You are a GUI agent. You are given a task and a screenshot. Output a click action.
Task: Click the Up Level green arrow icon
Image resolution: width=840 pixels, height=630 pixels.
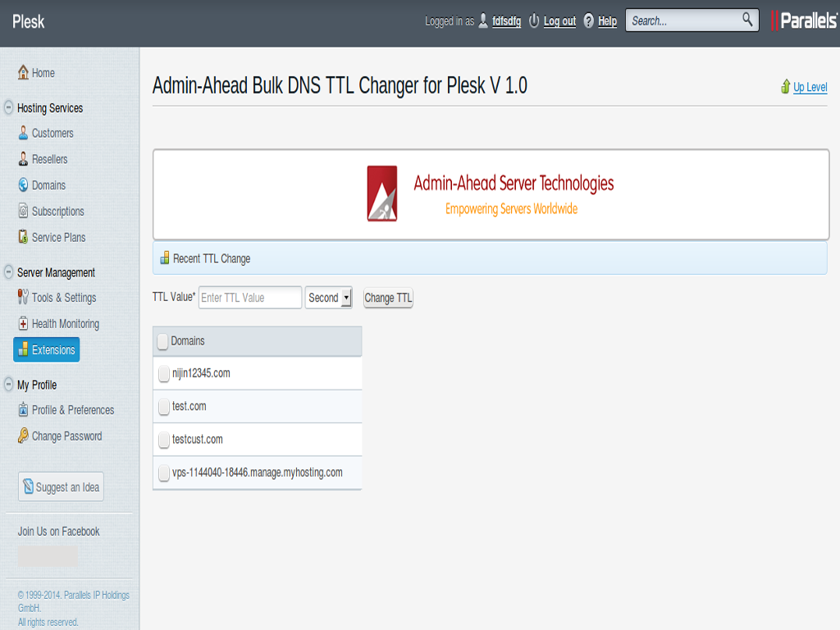[785, 86]
